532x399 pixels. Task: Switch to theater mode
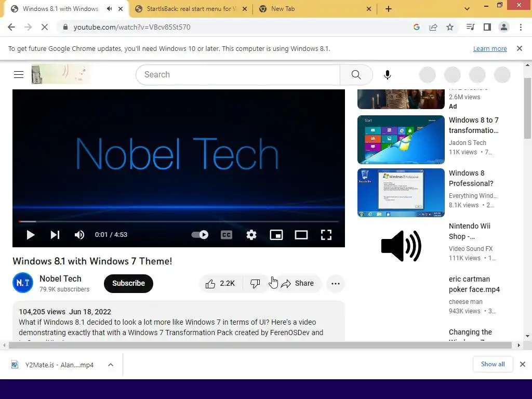(x=301, y=235)
